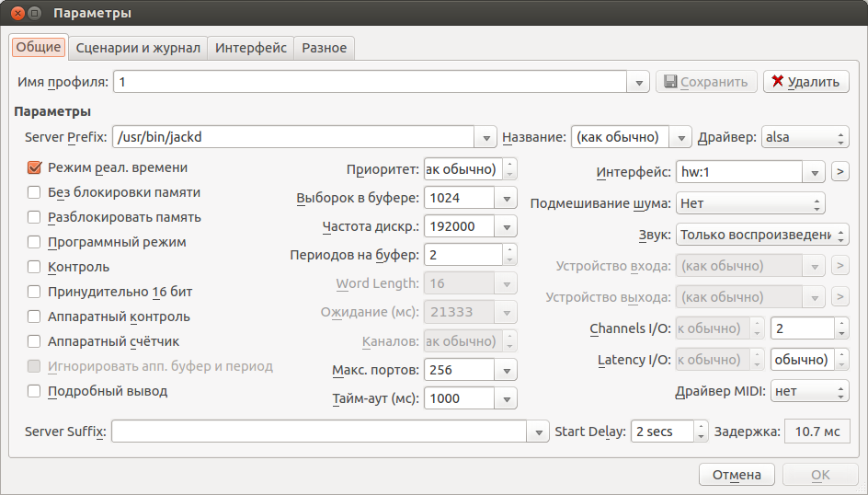Click the Отмена button
Screen dimensions: 868x495
click(737, 475)
